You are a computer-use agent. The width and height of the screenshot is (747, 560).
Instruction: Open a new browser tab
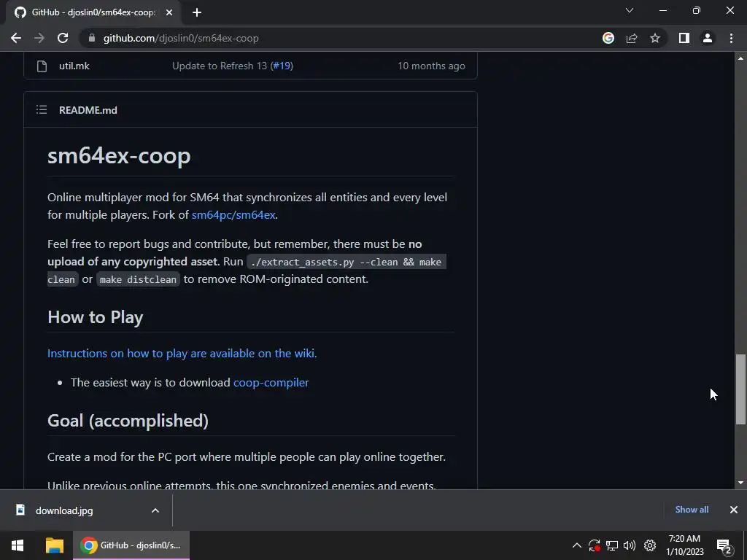(x=197, y=12)
